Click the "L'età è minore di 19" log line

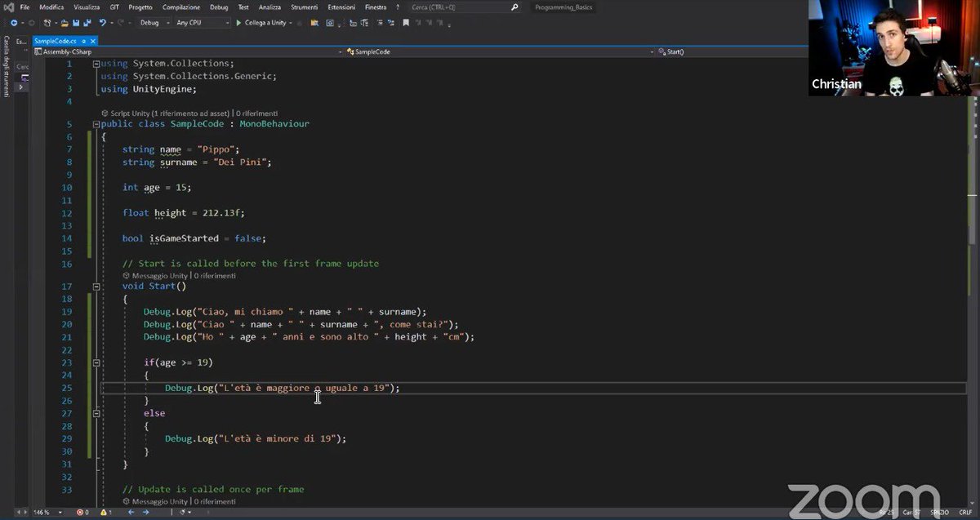point(256,438)
